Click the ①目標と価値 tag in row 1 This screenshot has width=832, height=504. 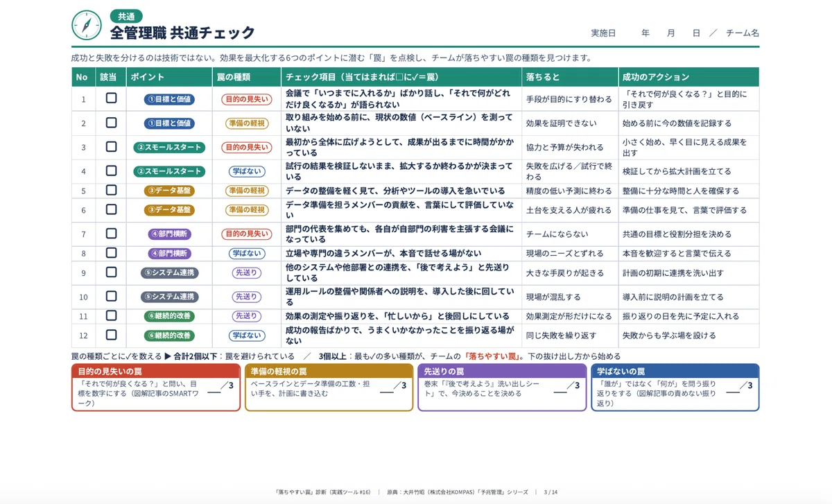click(169, 99)
